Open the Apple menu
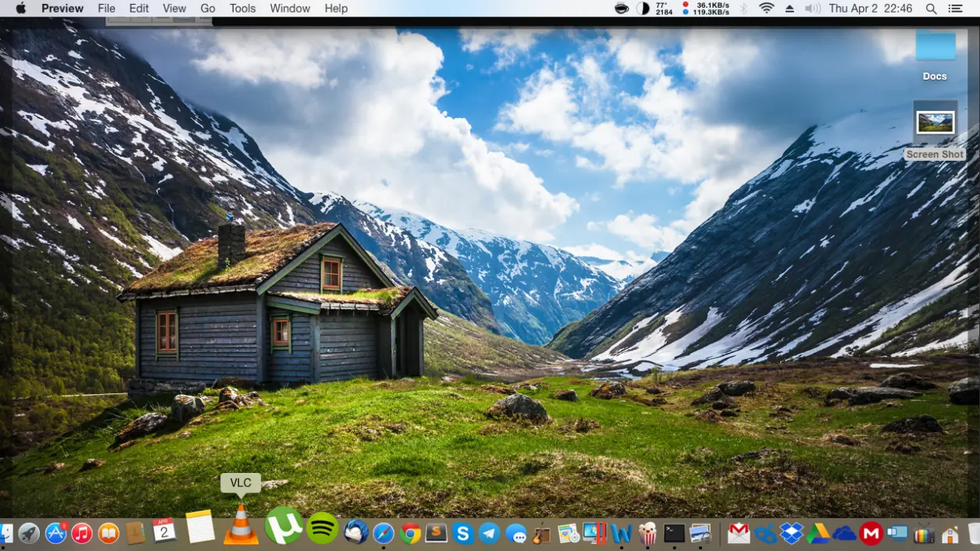Image resolution: width=980 pixels, height=551 pixels. coord(20,9)
